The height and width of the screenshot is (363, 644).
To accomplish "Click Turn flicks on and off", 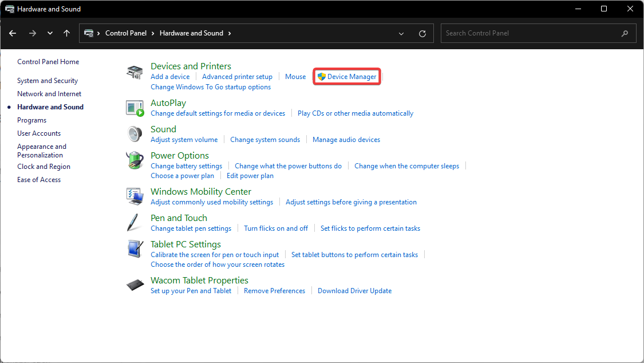I will click(x=275, y=228).
